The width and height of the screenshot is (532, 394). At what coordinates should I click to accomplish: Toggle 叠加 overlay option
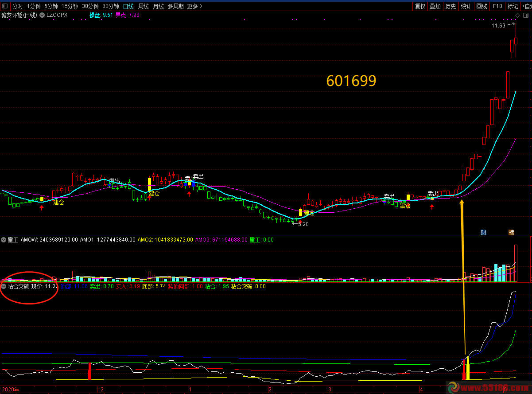pyautogui.click(x=435, y=6)
